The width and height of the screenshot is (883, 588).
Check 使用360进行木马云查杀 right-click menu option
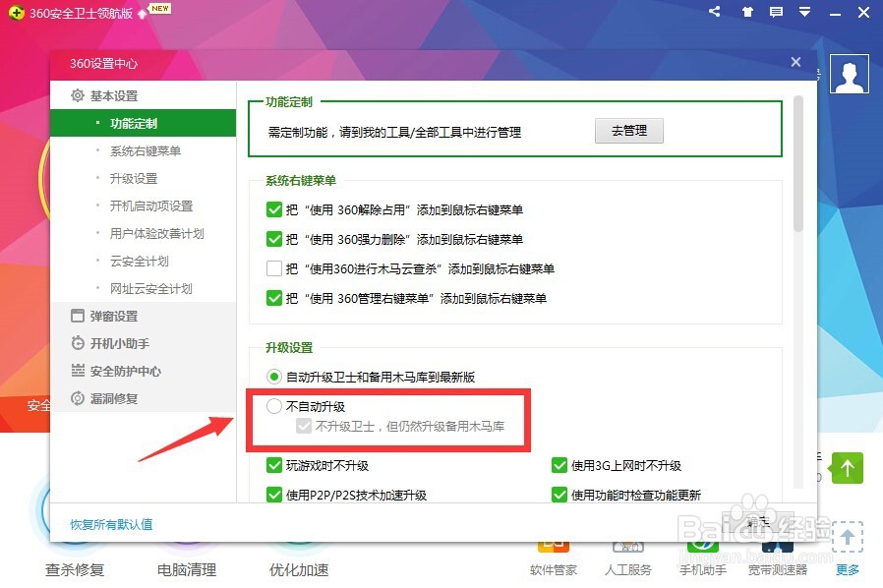point(274,268)
